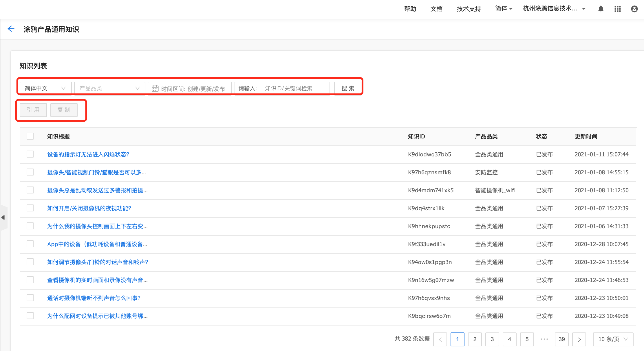Click the 引用 button
This screenshot has height=351, width=644.
(x=33, y=110)
